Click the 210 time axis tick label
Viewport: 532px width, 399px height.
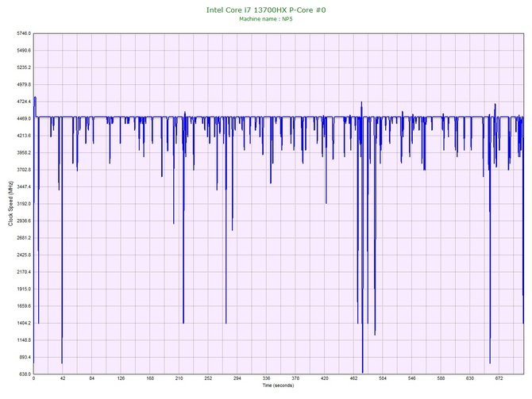click(x=179, y=378)
